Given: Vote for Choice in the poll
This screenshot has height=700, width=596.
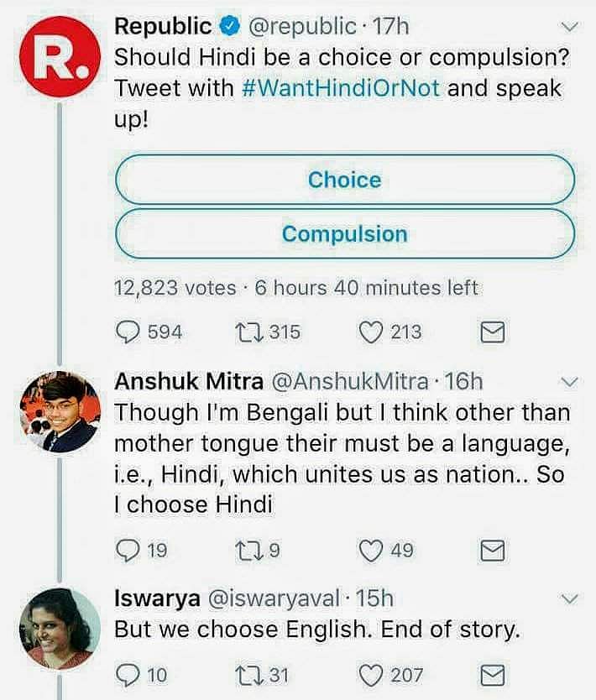Looking at the screenshot, I should 344,180.
